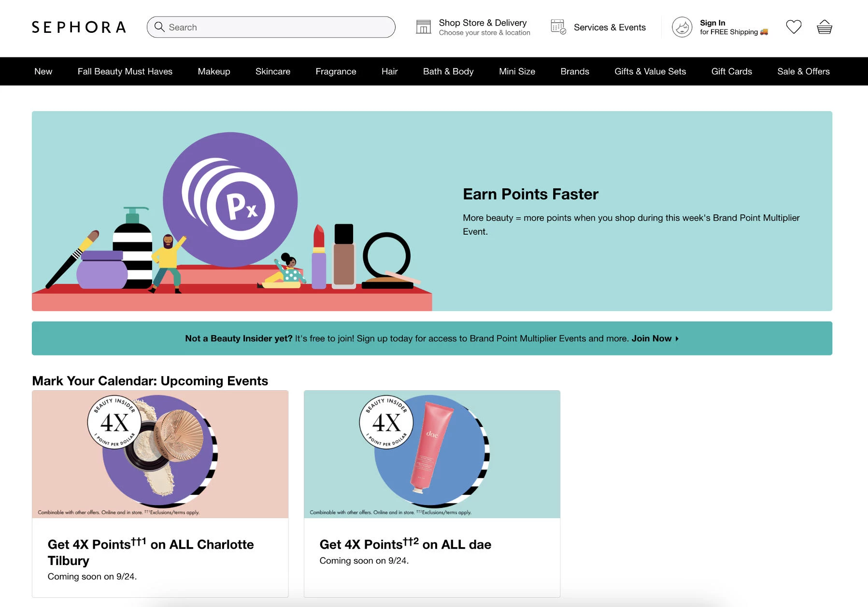The width and height of the screenshot is (868, 607).
Task: Click the Sephora logo
Action: click(79, 27)
